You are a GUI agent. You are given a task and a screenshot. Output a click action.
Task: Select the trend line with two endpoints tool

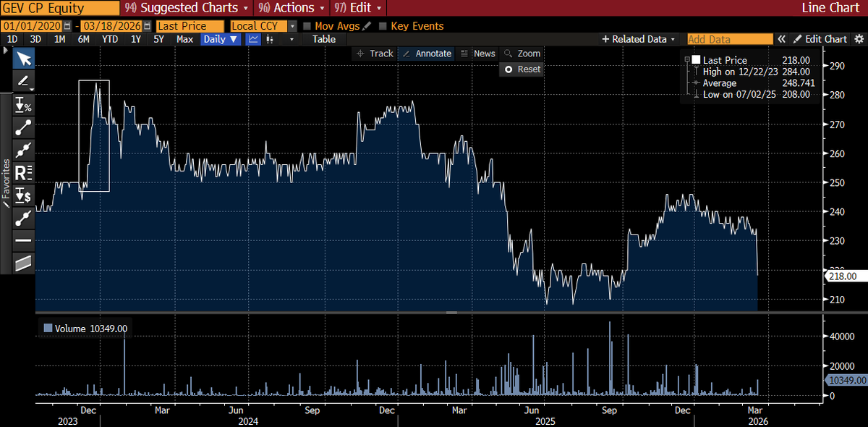coord(24,127)
